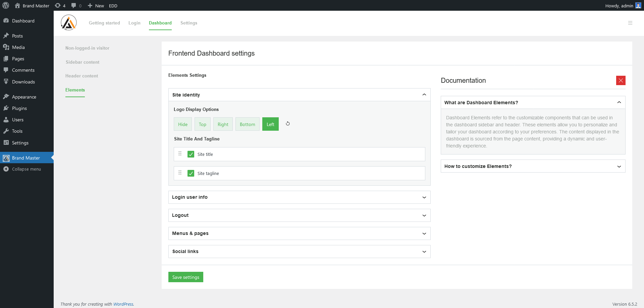Click the comments bubble icon in admin bar
Image resolution: width=644 pixels, height=308 pixels.
[x=73, y=5]
